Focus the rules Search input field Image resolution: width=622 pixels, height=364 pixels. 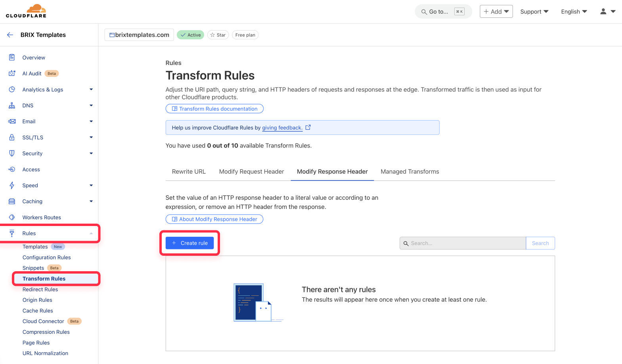click(x=463, y=243)
